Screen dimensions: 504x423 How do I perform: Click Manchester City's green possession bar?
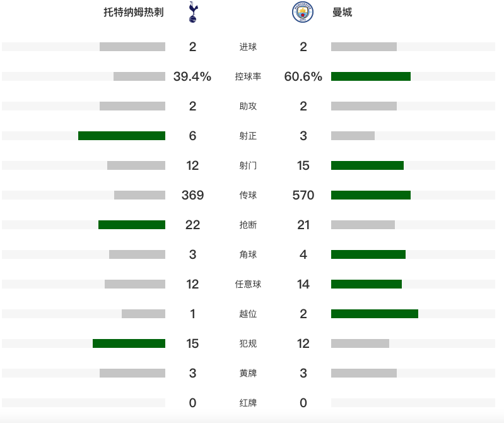tap(371, 76)
